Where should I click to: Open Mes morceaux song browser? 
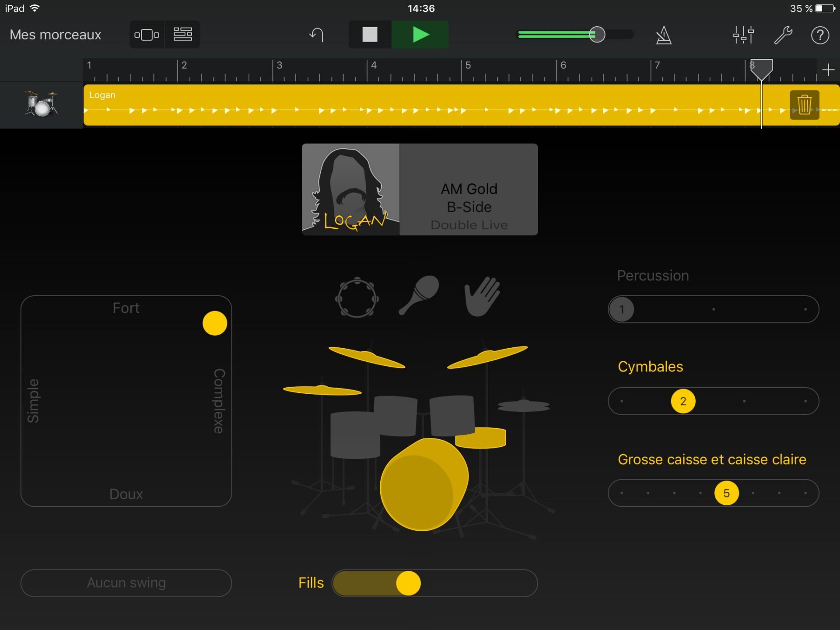(55, 35)
